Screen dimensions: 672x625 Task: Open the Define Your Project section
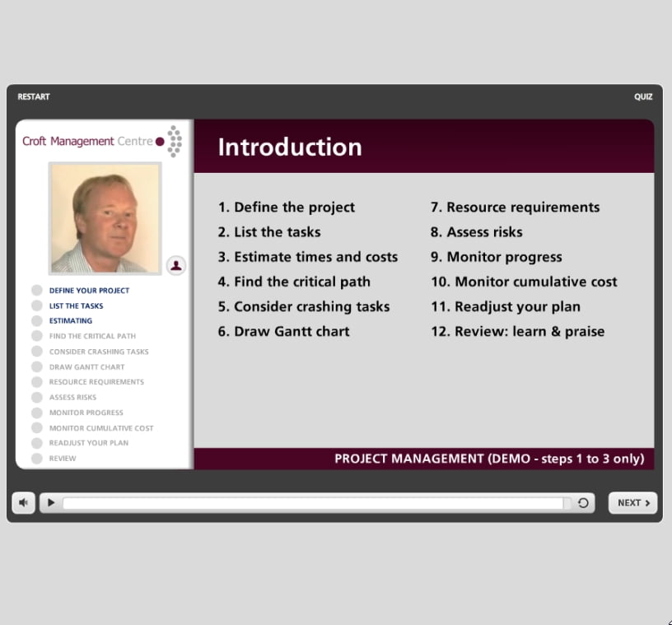pyautogui.click(x=89, y=291)
